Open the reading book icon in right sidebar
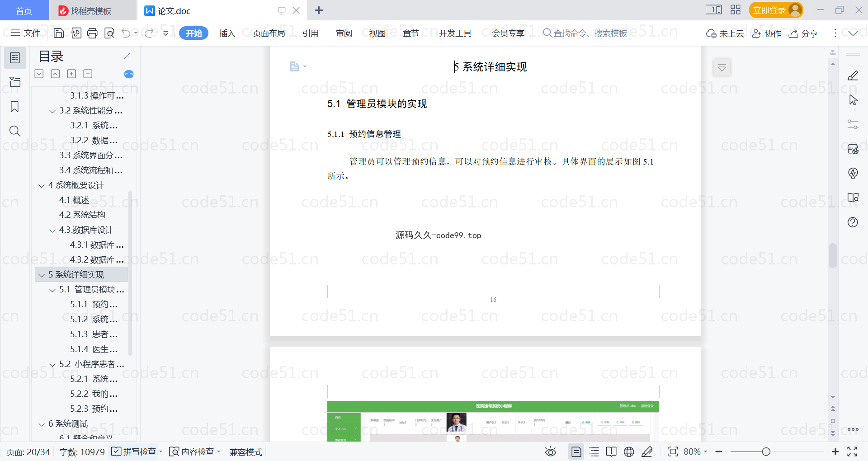The image size is (868, 461). [853, 198]
